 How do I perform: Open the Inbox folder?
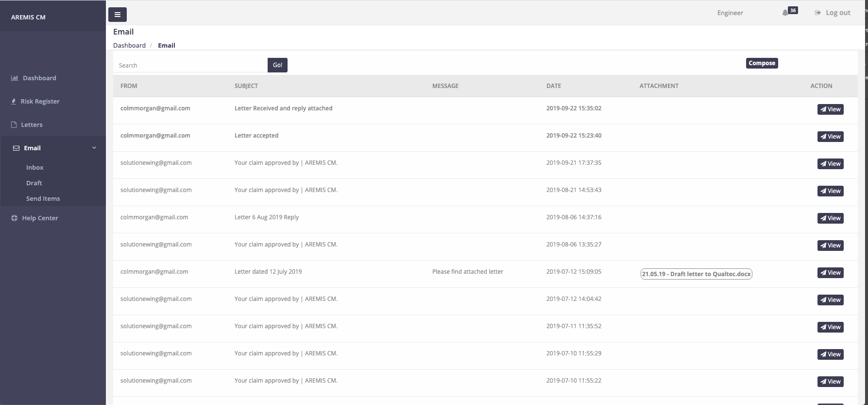point(35,167)
